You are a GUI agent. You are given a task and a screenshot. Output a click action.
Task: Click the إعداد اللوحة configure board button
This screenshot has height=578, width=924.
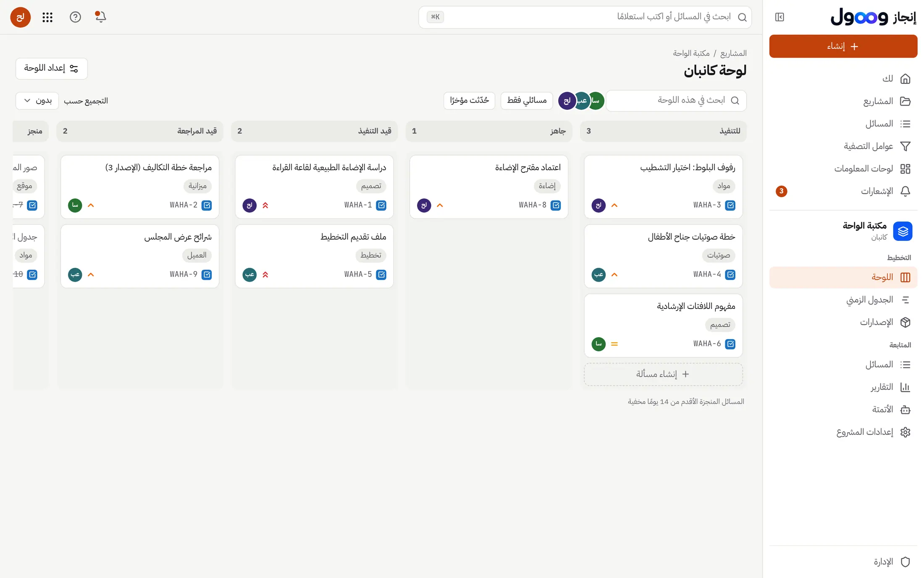click(52, 69)
